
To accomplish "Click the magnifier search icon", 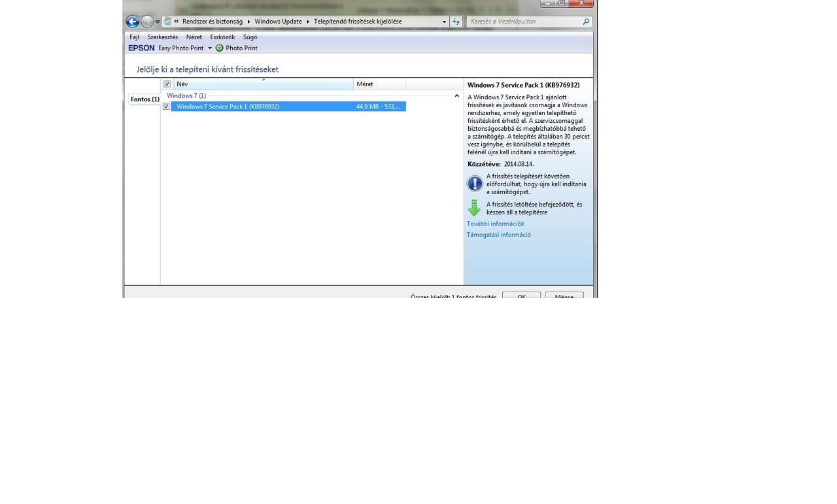I will (x=586, y=22).
